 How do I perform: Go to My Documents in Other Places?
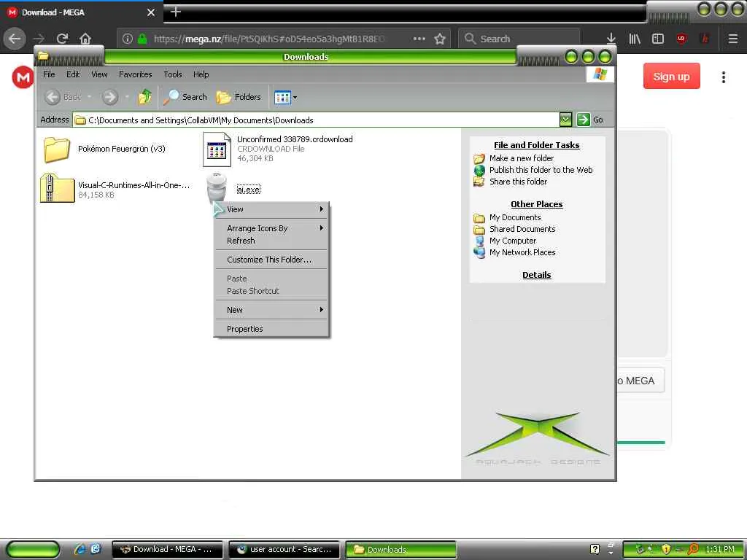pyautogui.click(x=515, y=217)
